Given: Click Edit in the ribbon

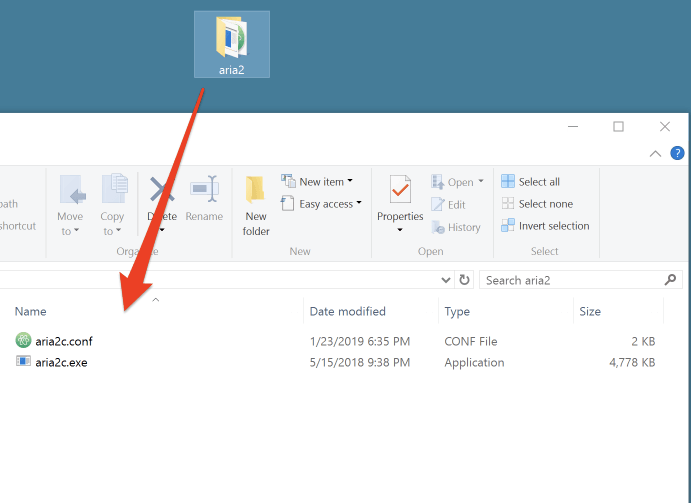Looking at the screenshot, I should pyautogui.click(x=448, y=205).
